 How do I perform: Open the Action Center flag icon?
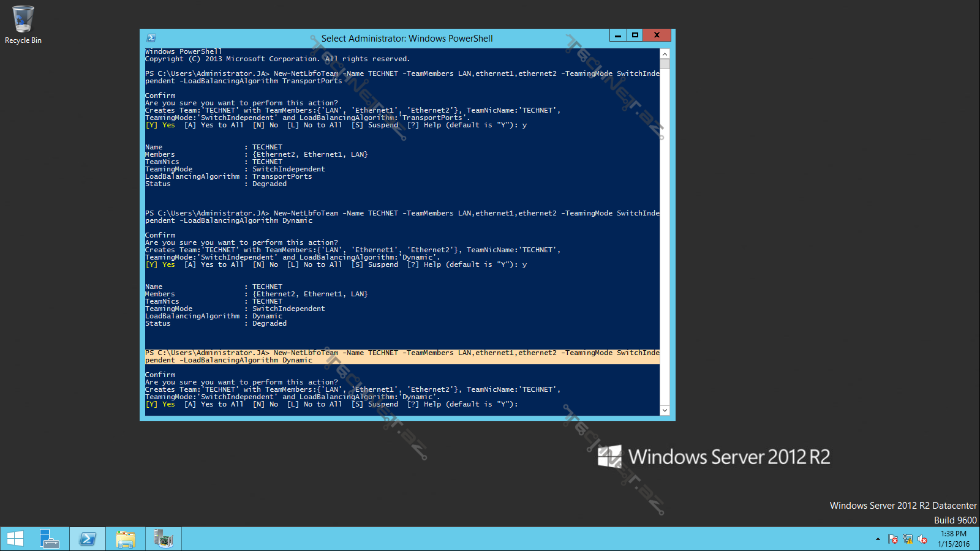pyautogui.click(x=893, y=539)
